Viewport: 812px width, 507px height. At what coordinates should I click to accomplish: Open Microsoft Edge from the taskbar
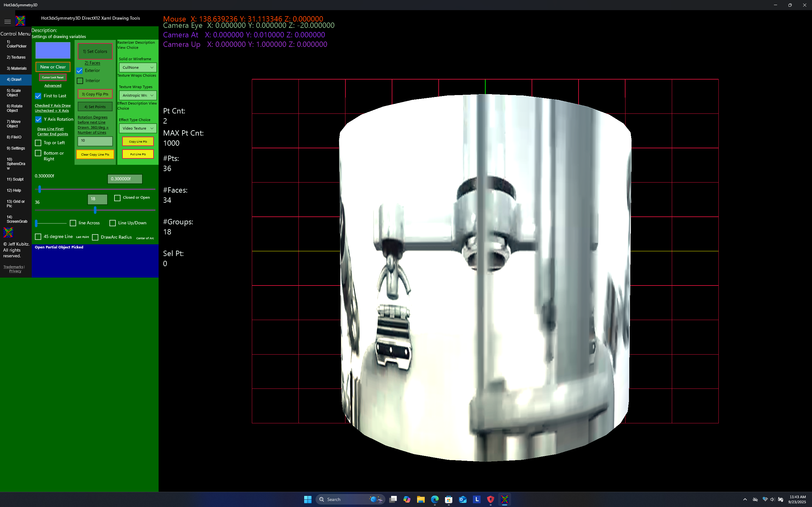click(x=435, y=499)
